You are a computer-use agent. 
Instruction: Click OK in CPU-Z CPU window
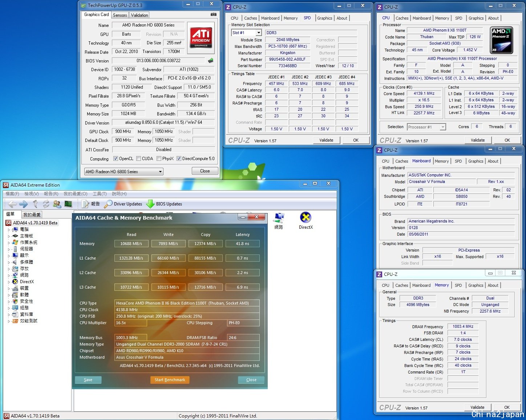pos(507,140)
